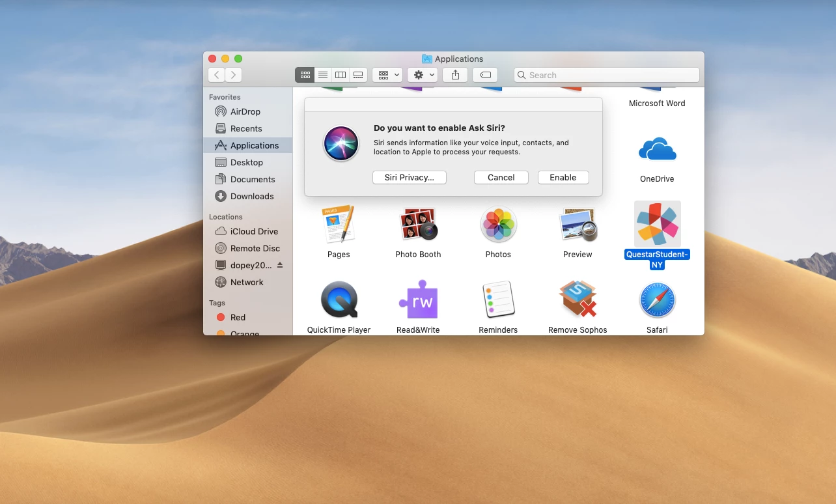Go forward in Finder history
836x504 pixels.
(234, 75)
